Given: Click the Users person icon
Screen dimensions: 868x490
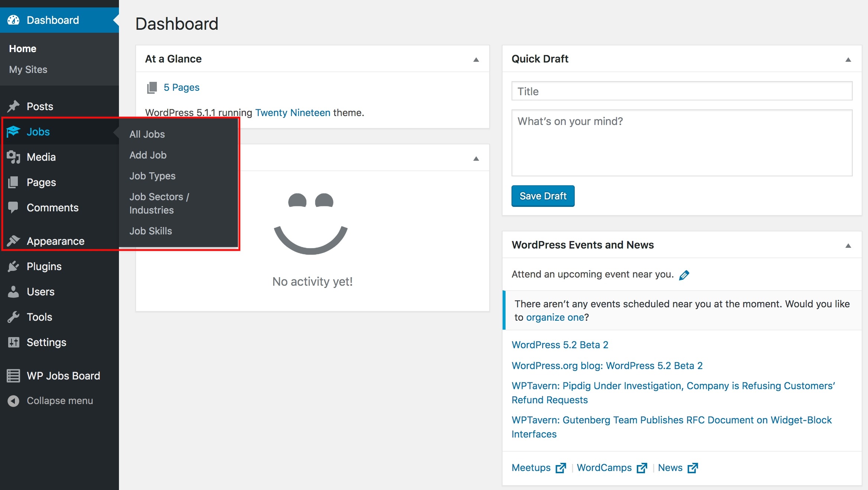Looking at the screenshot, I should 13,292.
